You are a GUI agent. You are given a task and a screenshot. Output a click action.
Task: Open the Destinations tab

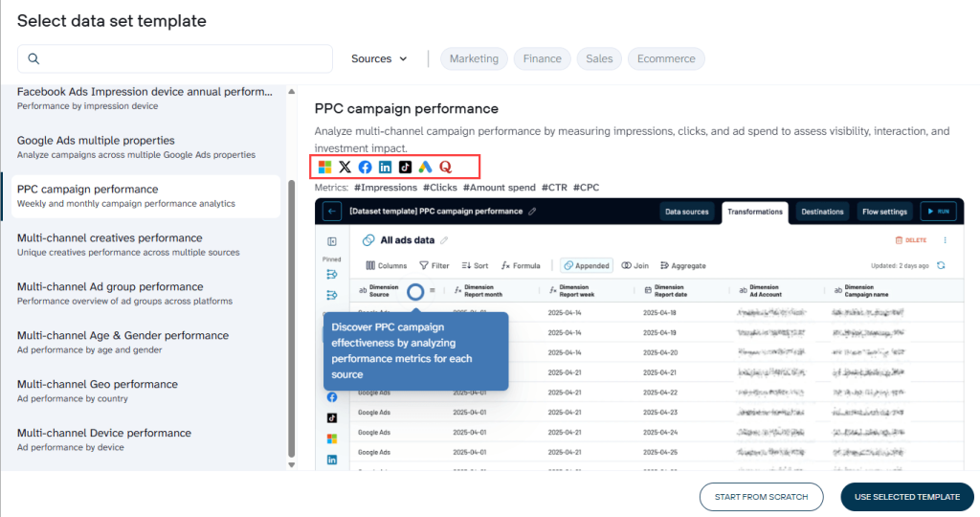pos(822,212)
